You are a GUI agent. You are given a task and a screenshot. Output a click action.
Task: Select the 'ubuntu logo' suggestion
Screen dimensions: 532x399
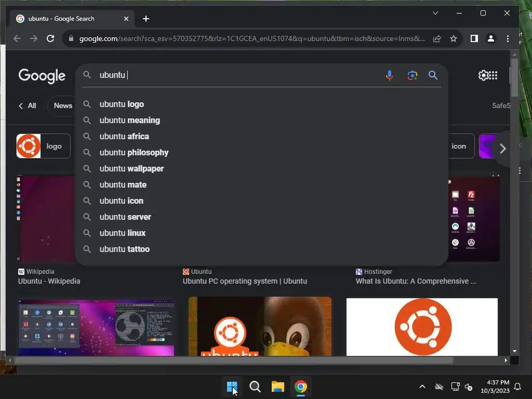[x=261, y=104]
